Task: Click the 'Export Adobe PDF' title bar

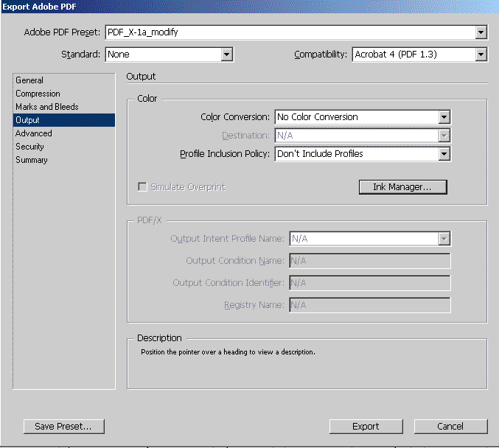Action: (x=249, y=7)
